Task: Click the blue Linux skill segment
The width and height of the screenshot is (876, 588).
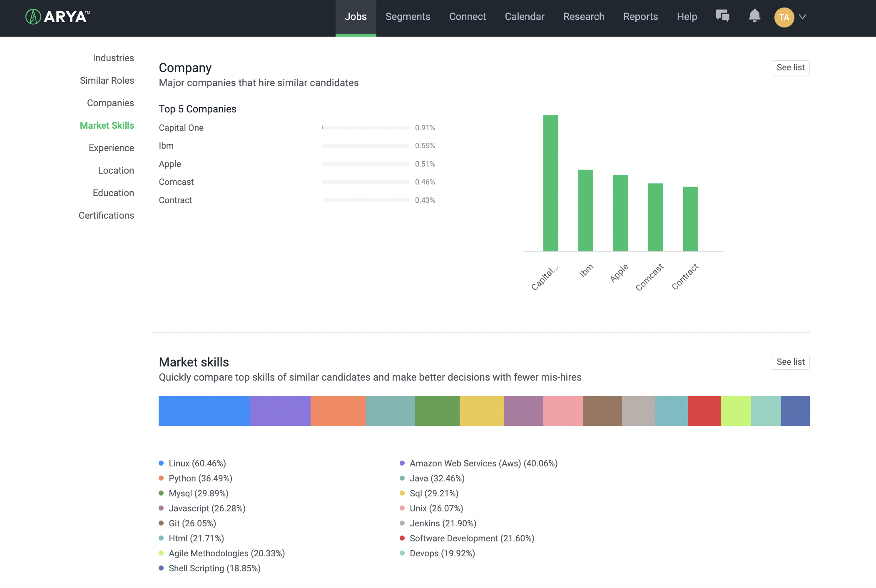Action: (204, 411)
